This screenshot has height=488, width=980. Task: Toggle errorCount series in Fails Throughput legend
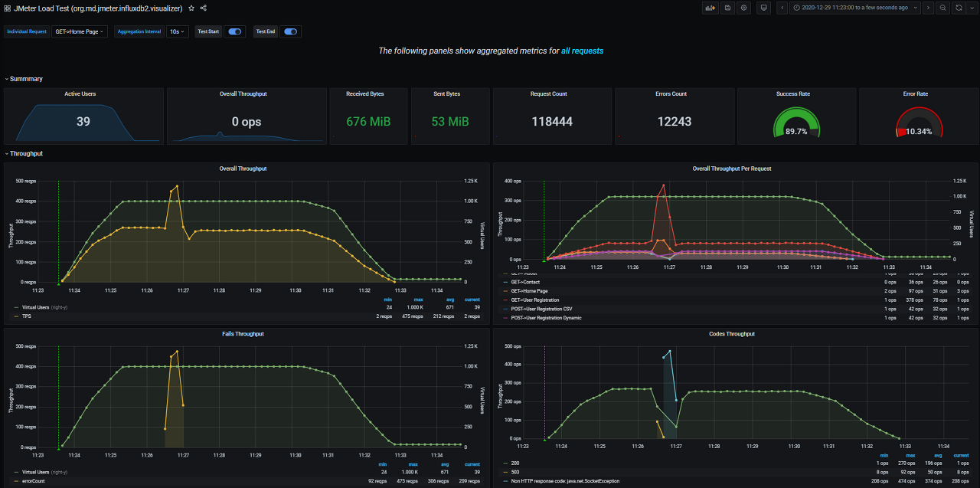pyautogui.click(x=33, y=481)
